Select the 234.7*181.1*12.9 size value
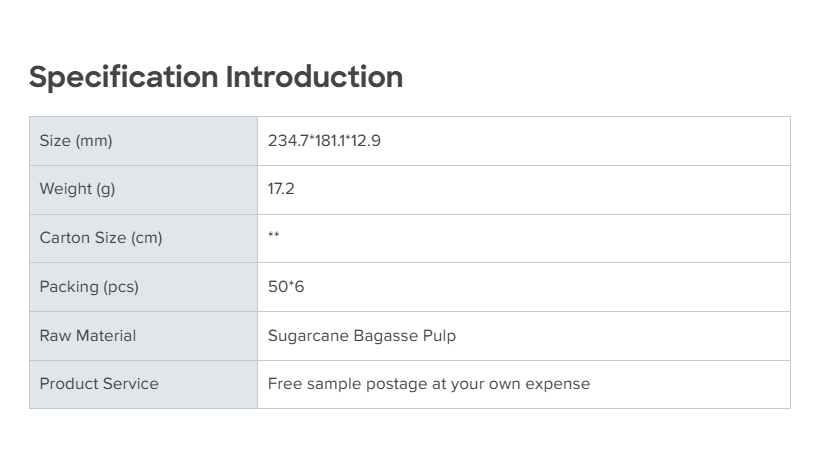Screen dimensions: 823x456 pos(324,141)
